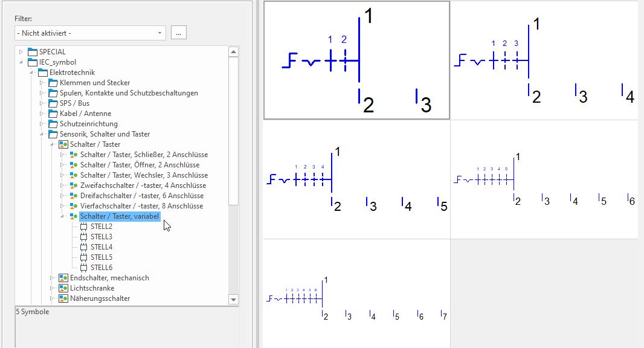Click the tree scrollbar down arrow
This screenshot has height=348, width=644.
click(x=233, y=300)
